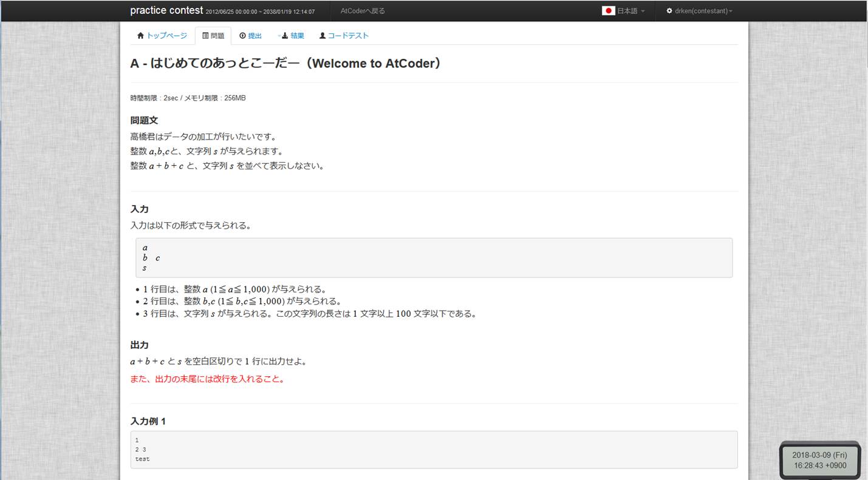Open the 日本語 language dropdown
The height and width of the screenshot is (480, 868).
[x=626, y=10]
